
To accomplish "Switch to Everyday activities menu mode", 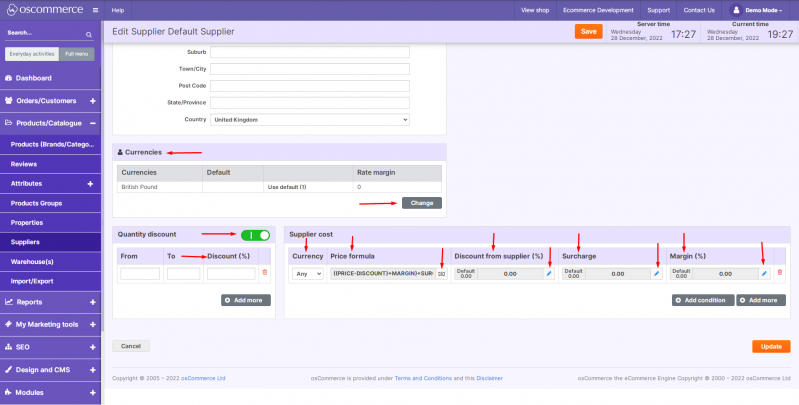I will [30, 54].
